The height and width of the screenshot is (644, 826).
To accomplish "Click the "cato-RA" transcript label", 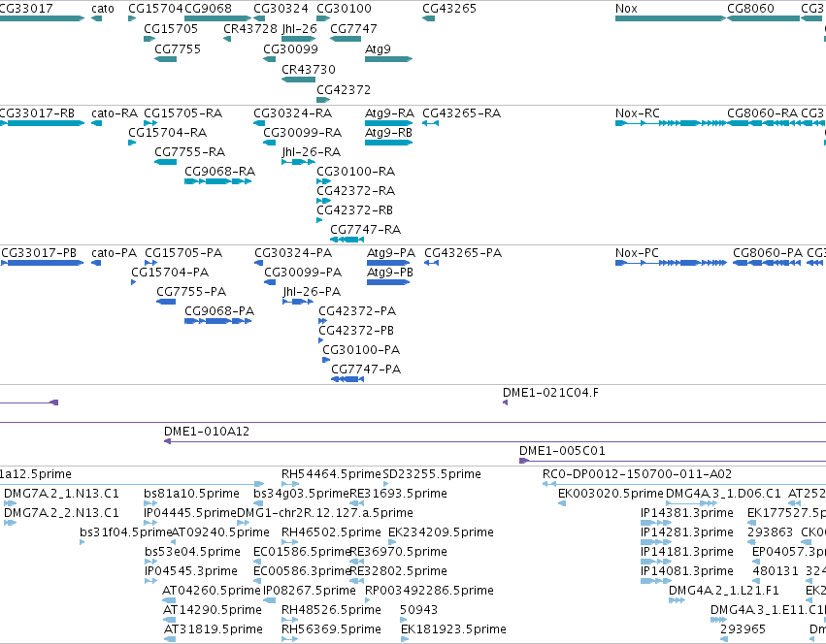I will (x=115, y=113).
